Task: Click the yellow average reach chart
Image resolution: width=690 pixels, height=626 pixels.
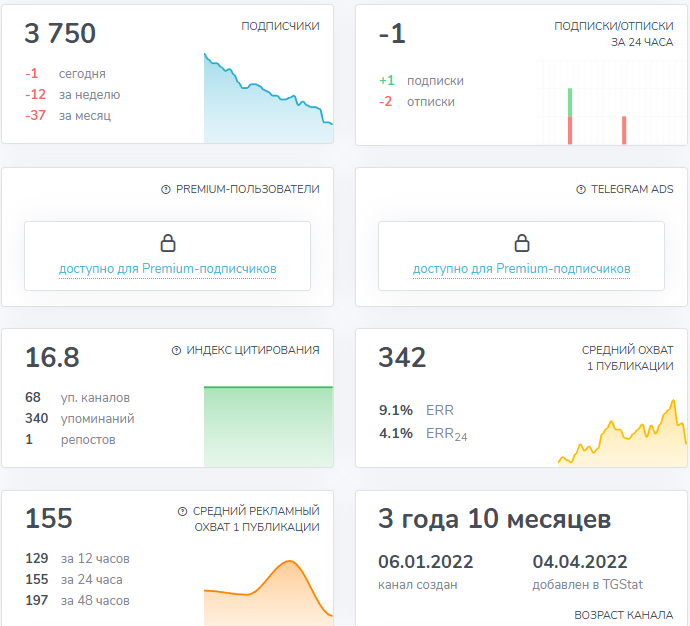Action: click(x=622, y=432)
